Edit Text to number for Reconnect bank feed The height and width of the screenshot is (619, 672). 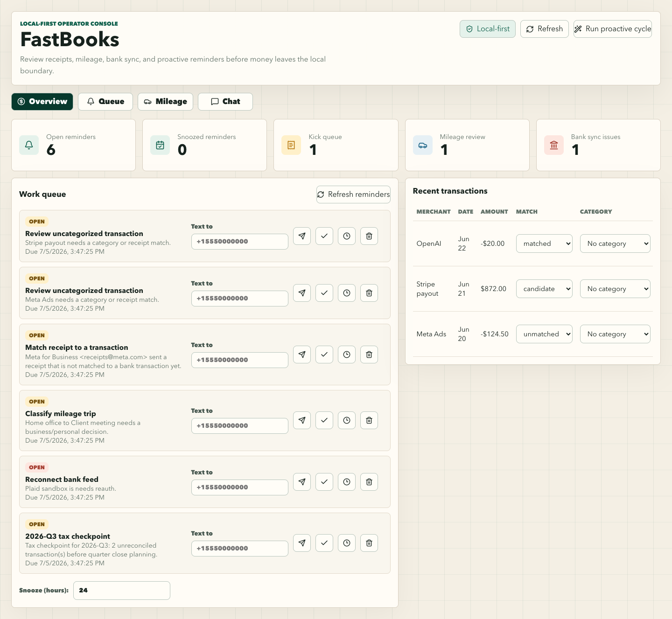click(x=240, y=487)
